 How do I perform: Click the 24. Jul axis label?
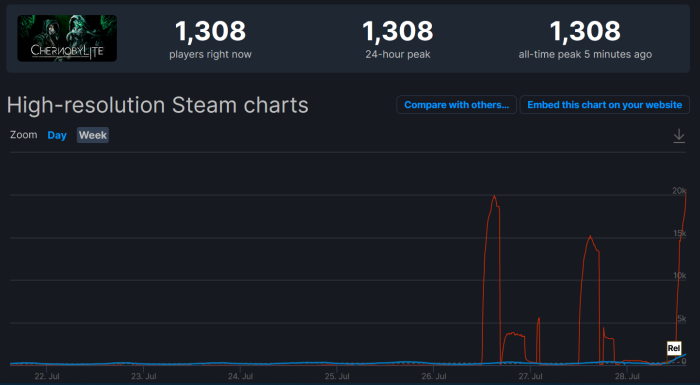pos(240,377)
